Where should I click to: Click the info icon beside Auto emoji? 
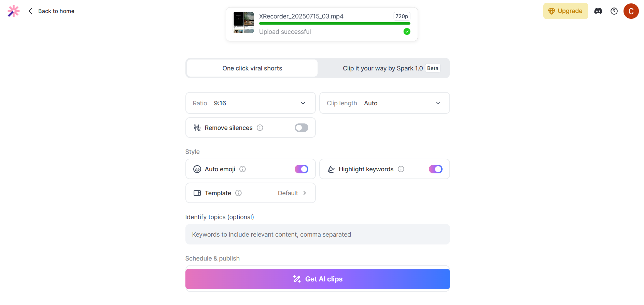242,169
